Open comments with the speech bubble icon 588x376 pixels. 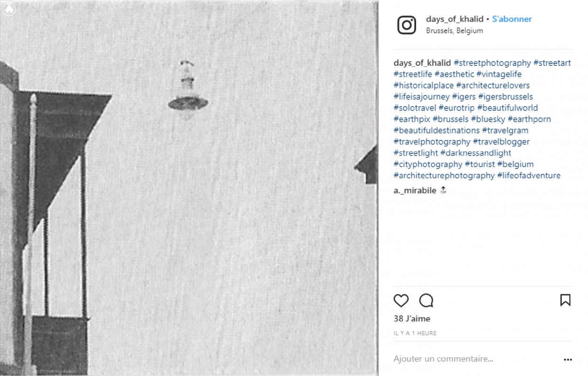pos(426,300)
